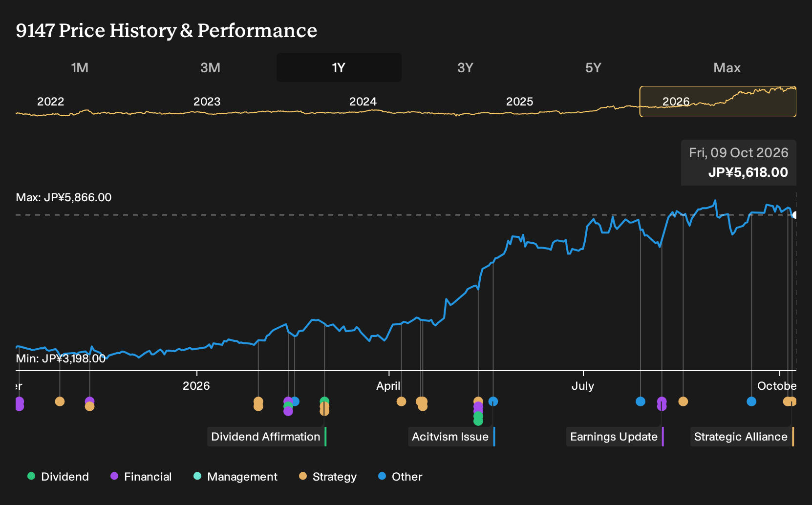Click the blue marker beside the purple-green-purple stack
The height and width of the screenshot is (505, 812).
click(295, 401)
